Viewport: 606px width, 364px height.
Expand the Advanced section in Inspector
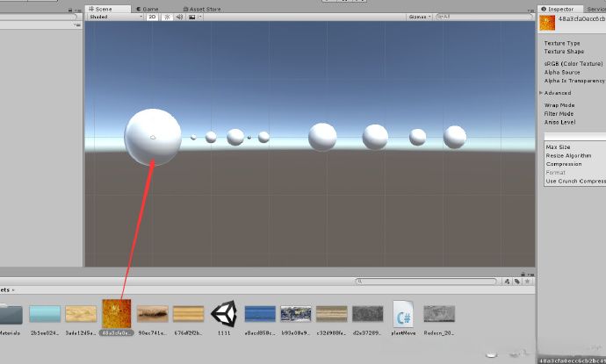541,93
